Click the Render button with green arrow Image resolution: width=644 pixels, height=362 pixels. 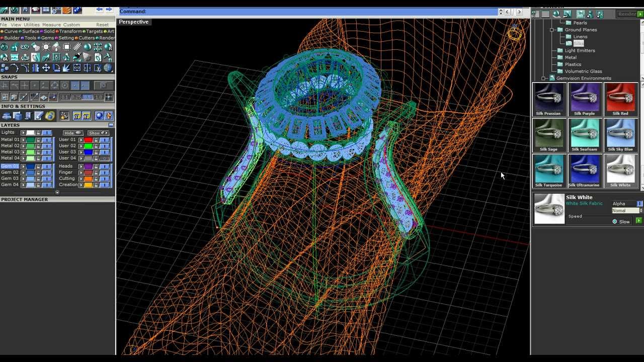pos(629,14)
